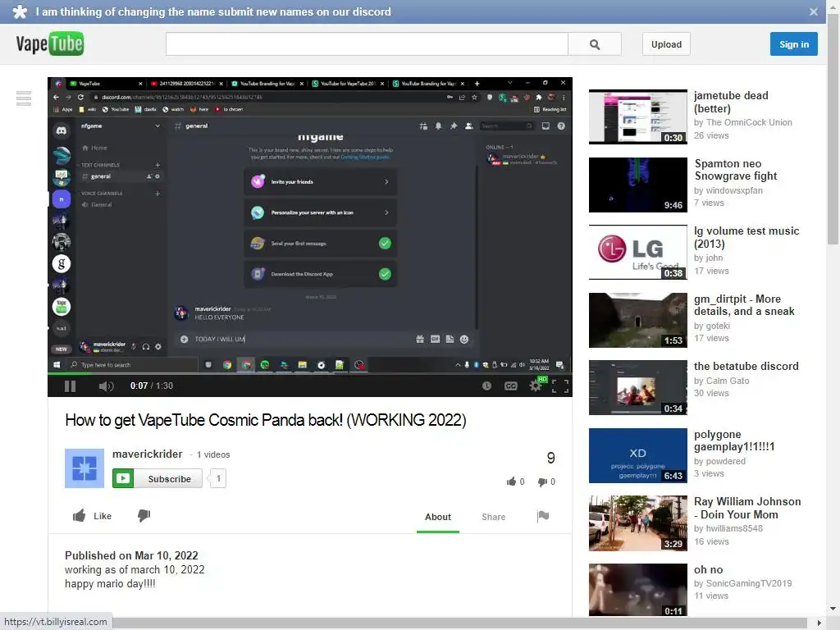Click the '1 videos' count text
The width and height of the screenshot is (840, 630).
coord(213,454)
